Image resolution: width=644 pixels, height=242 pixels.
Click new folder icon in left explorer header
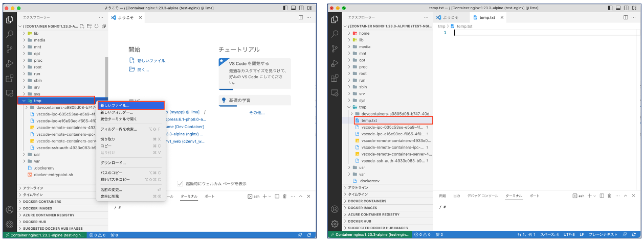coord(90,26)
